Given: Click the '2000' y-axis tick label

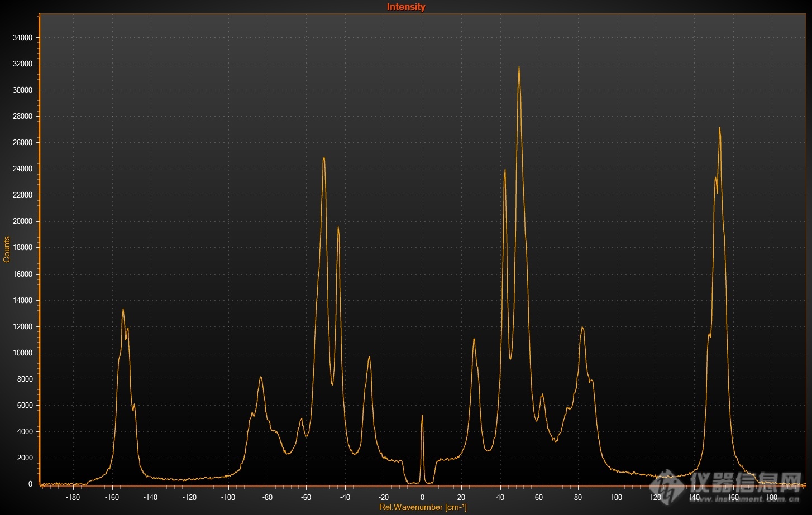Looking at the screenshot, I should (25, 458).
